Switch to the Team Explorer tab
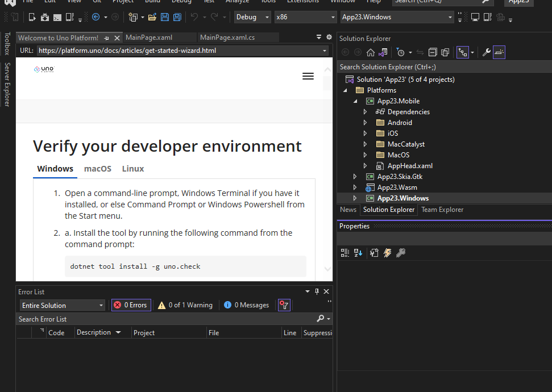 pyautogui.click(x=442, y=210)
